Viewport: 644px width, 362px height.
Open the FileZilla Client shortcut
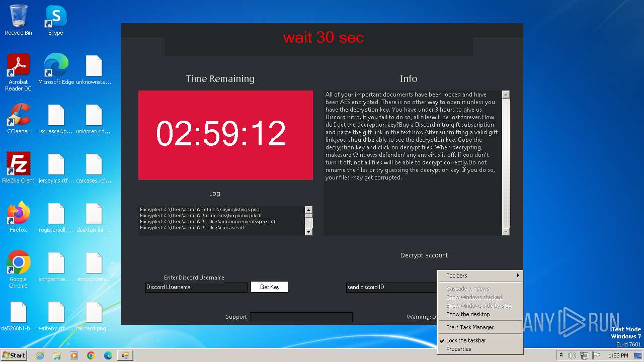pyautogui.click(x=18, y=168)
